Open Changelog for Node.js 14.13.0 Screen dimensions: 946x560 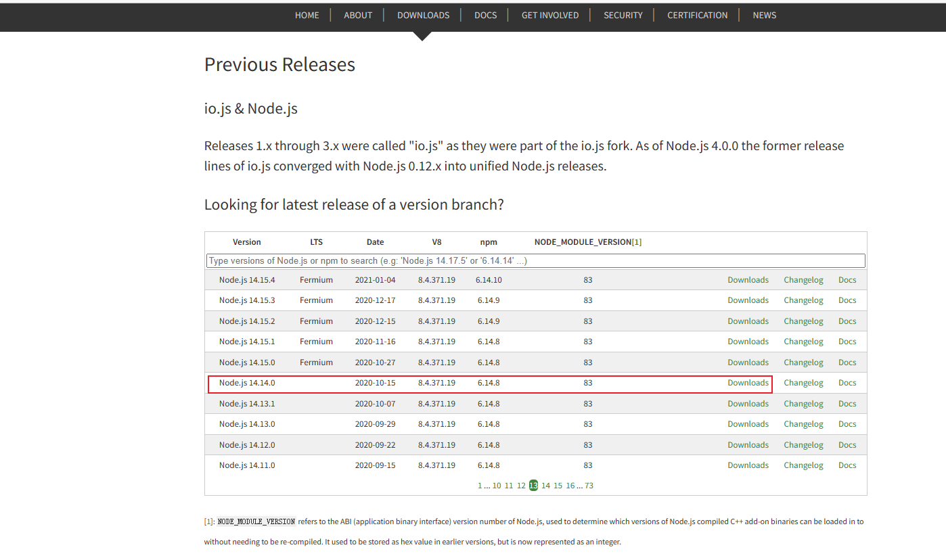pyautogui.click(x=803, y=424)
